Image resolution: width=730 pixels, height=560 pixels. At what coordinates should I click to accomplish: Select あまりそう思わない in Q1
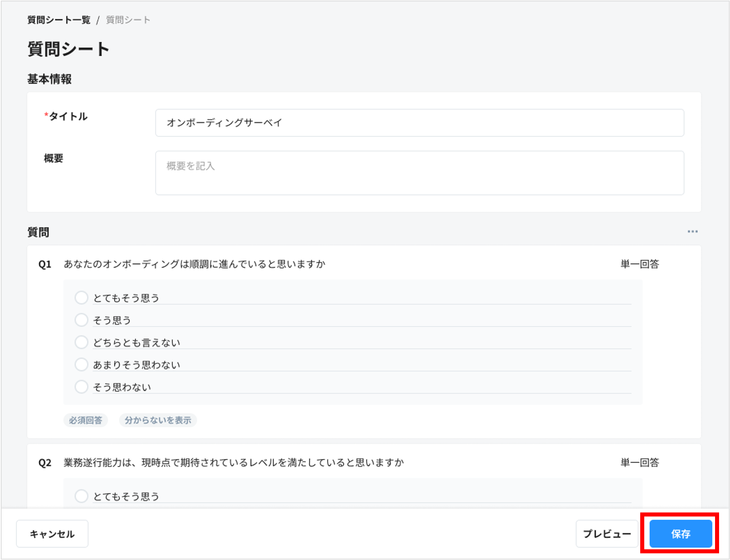[81, 364]
